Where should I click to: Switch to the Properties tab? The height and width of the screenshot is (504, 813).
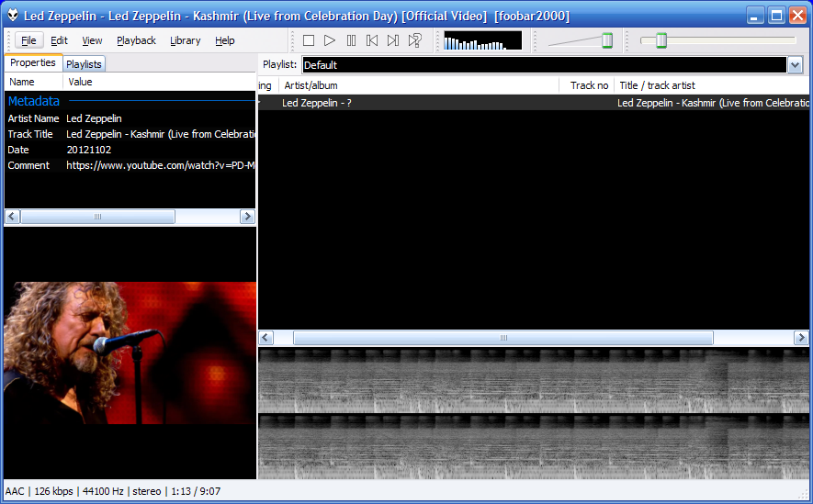pos(33,62)
